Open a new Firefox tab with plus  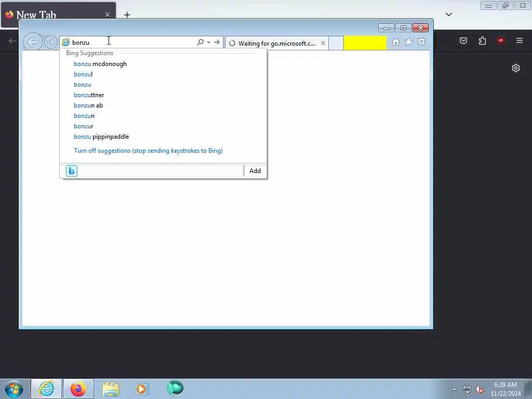click(127, 15)
